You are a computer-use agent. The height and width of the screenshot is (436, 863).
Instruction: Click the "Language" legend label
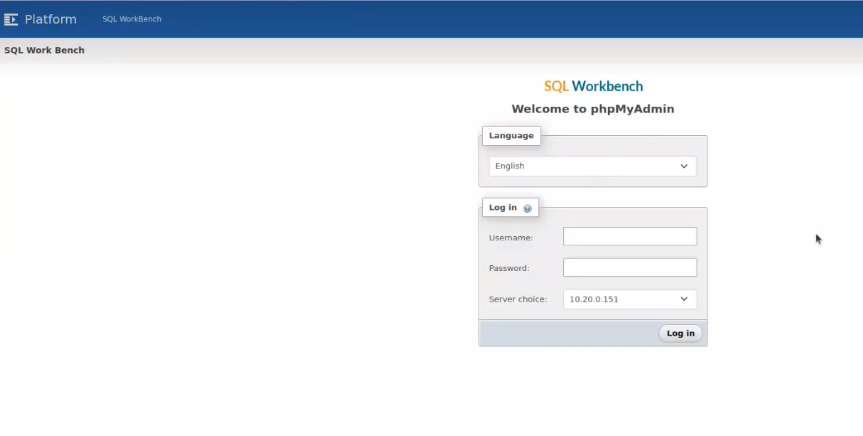click(x=511, y=135)
